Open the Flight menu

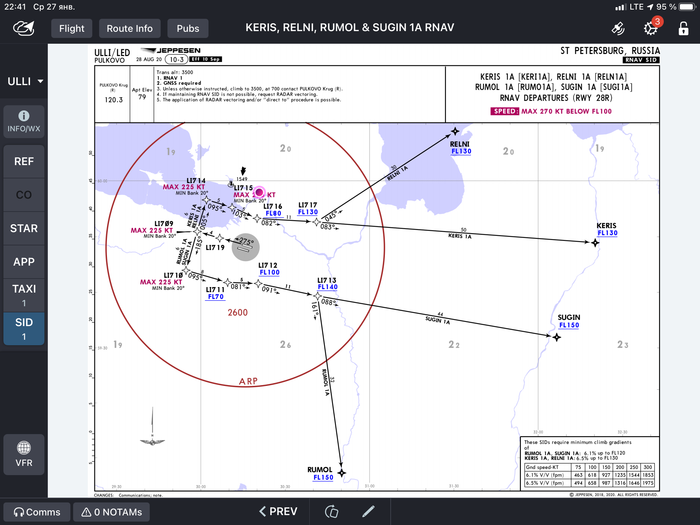click(71, 29)
